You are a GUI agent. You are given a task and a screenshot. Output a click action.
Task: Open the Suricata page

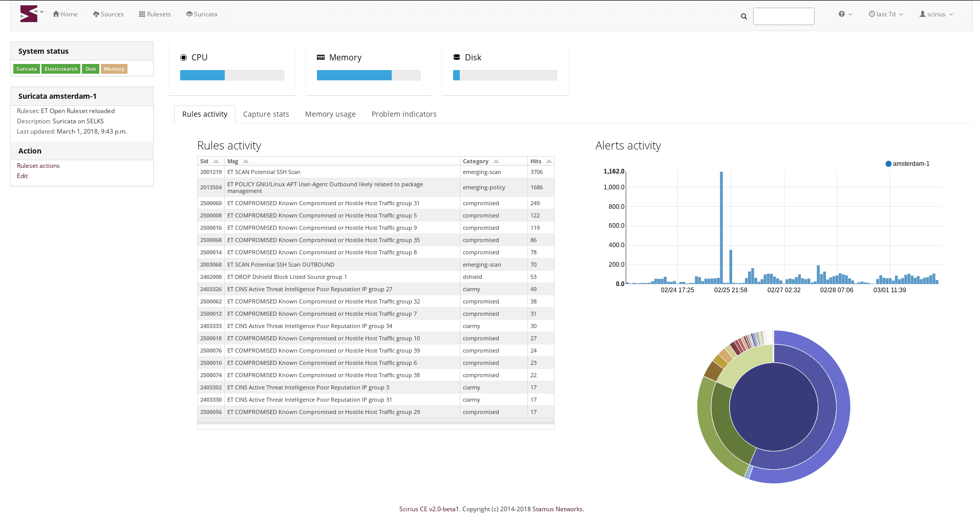[202, 14]
